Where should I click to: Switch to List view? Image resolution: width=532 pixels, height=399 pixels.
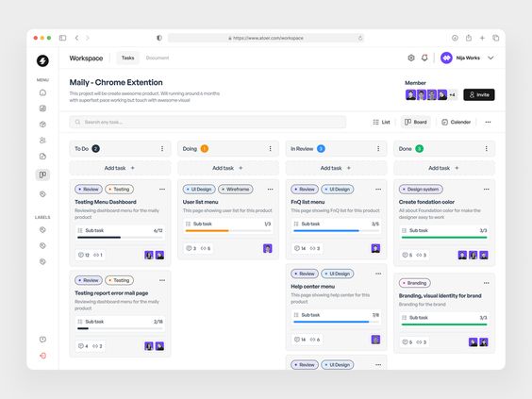[381, 122]
